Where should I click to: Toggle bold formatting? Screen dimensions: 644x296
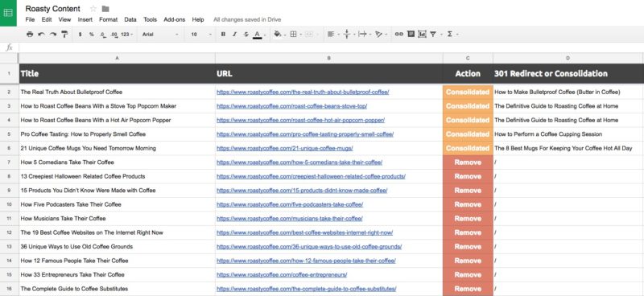click(x=223, y=35)
